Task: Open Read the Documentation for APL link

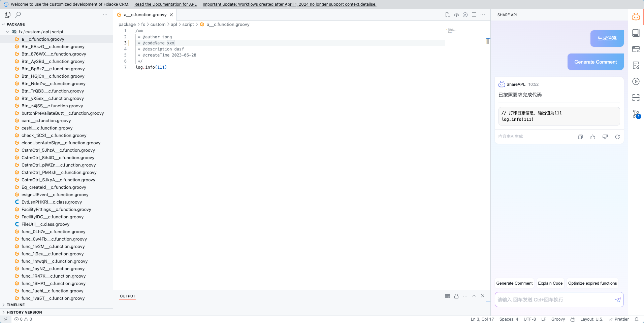Action: 165,4
